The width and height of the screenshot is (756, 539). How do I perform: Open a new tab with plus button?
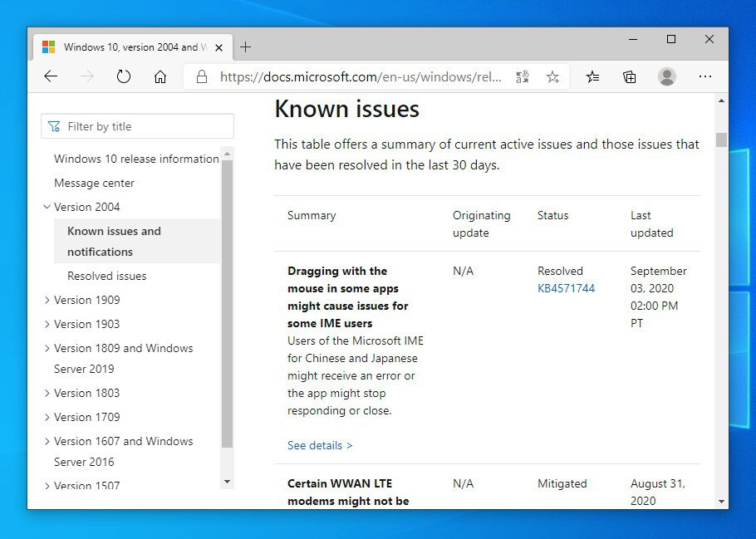tap(245, 47)
